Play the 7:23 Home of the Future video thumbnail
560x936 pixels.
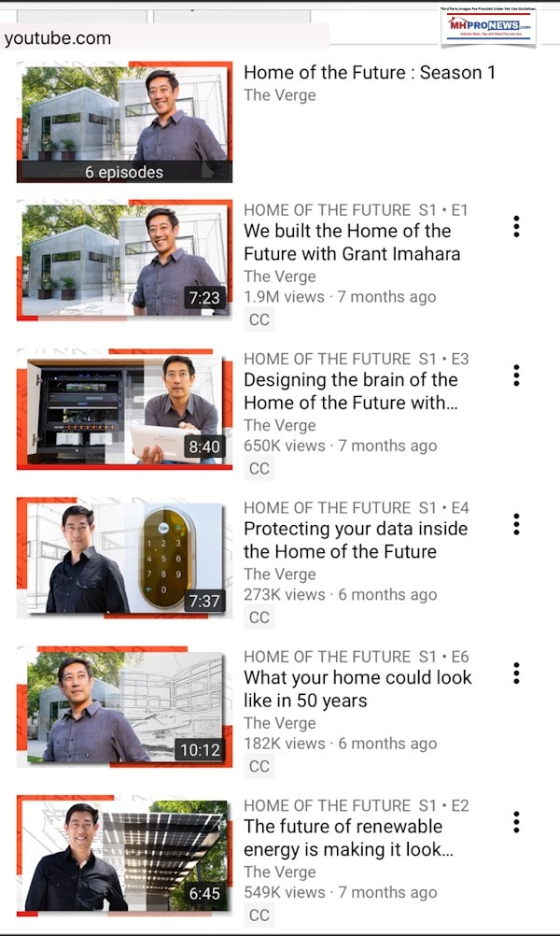tap(124, 260)
